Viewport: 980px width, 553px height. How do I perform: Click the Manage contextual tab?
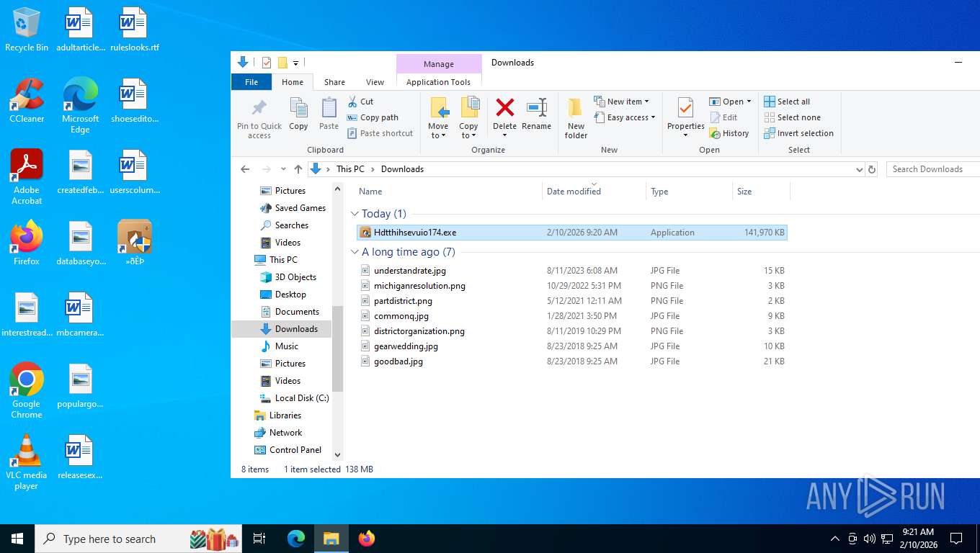point(439,64)
